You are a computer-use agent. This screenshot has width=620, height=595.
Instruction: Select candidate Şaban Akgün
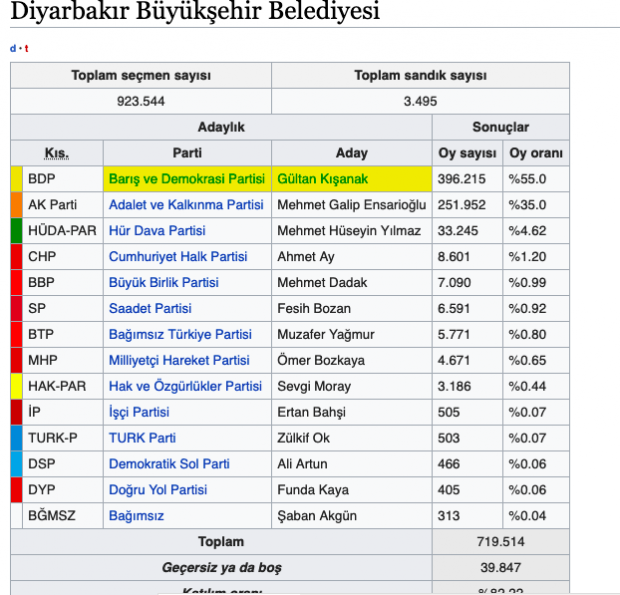(x=317, y=516)
